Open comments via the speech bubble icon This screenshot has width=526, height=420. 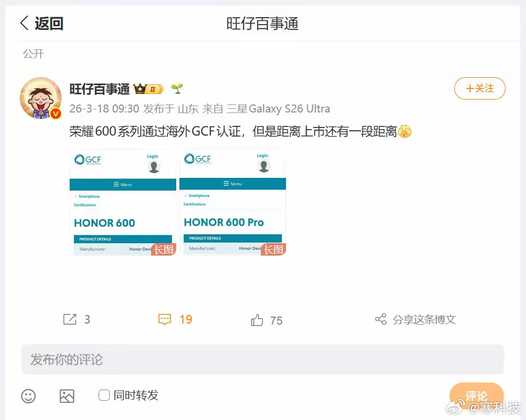tap(164, 319)
